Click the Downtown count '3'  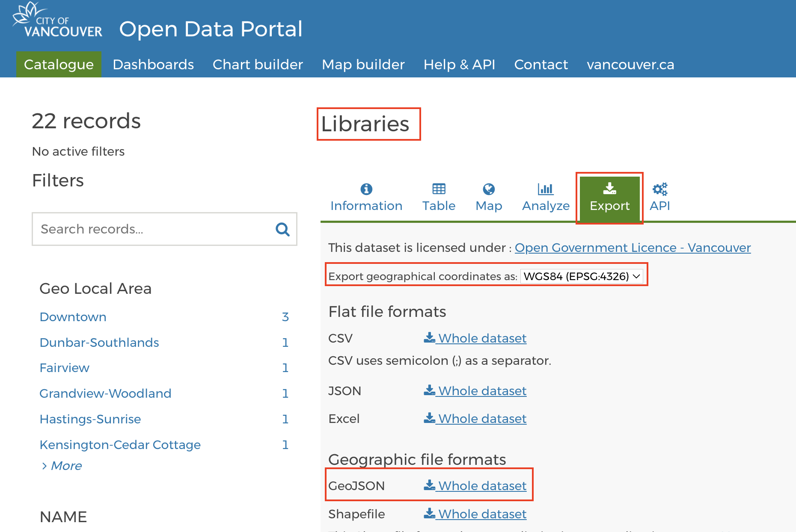click(285, 317)
